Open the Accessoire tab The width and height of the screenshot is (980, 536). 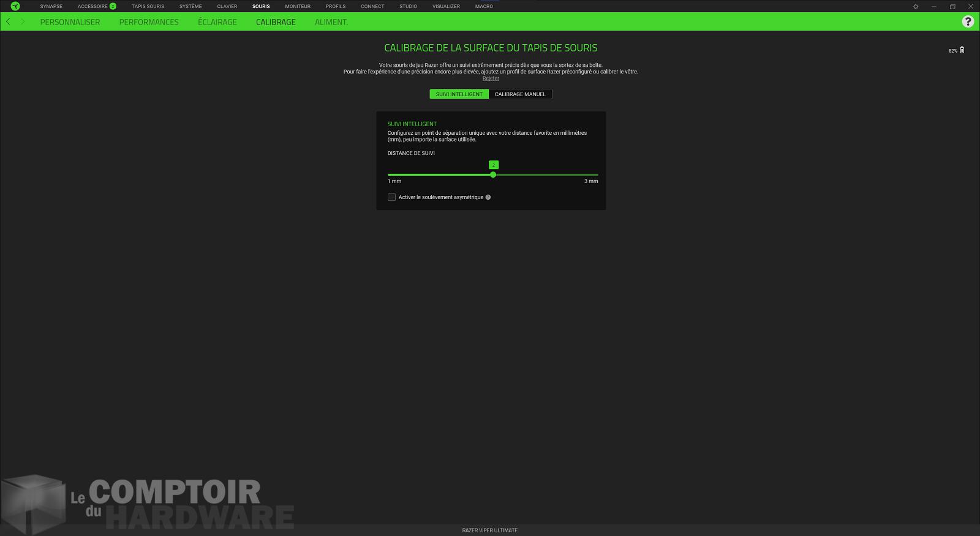92,6
